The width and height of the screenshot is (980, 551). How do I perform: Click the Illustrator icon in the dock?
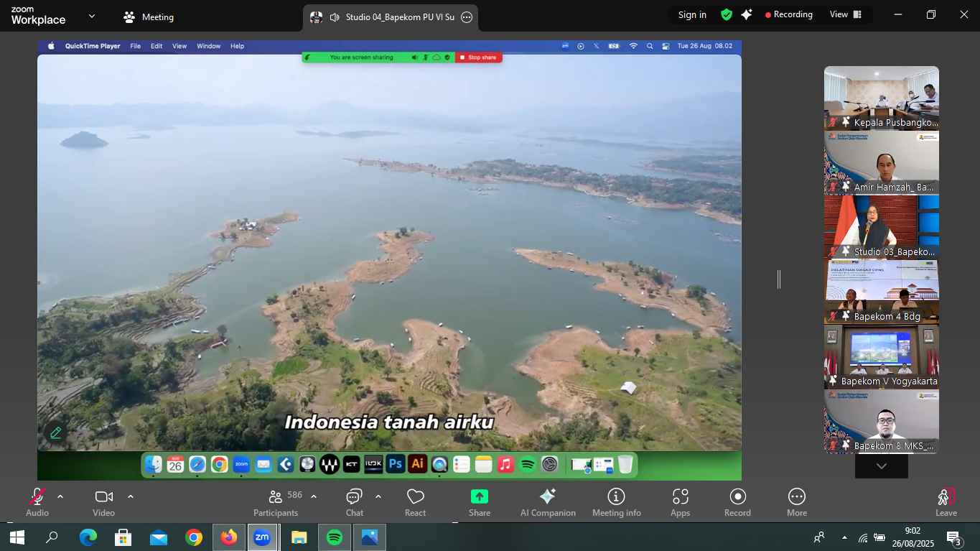pyautogui.click(x=418, y=464)
